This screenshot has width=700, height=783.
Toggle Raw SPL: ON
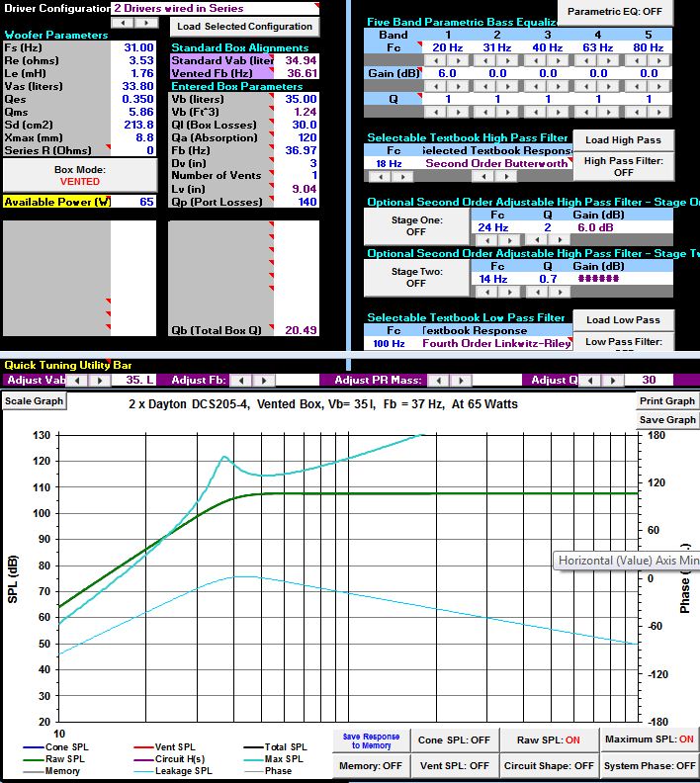point(548,740)
